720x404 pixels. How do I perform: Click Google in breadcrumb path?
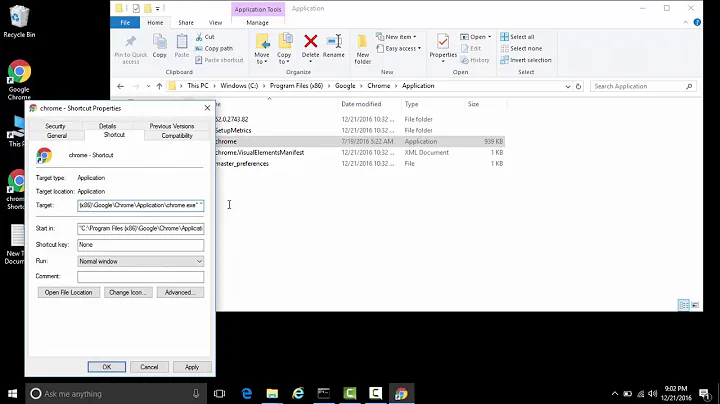click(345, 86)
